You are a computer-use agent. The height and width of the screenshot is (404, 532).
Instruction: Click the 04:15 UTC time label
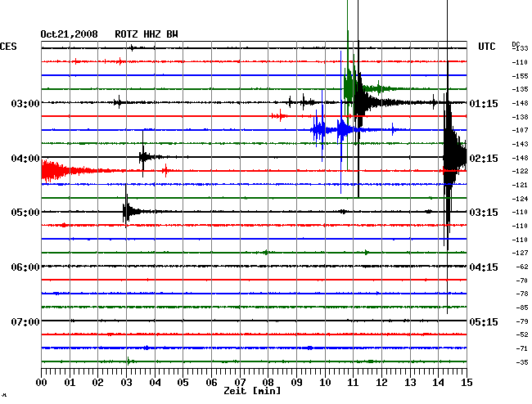click(x=484, y=267)
